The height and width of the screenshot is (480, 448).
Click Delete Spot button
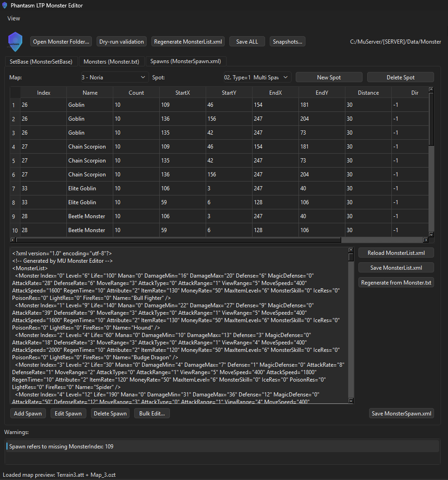coord(401,78)
